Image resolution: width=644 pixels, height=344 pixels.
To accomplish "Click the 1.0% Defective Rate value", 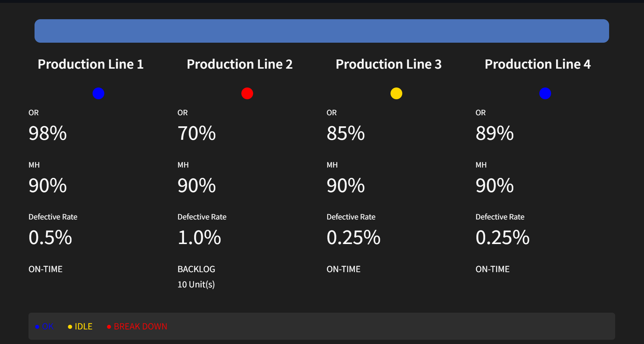I will (199, 238).
